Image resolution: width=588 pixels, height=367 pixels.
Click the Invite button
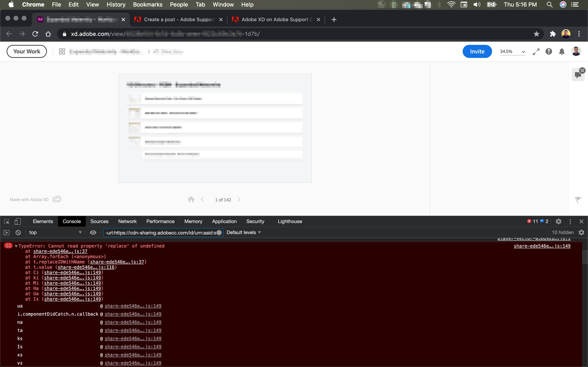[477, 51]
